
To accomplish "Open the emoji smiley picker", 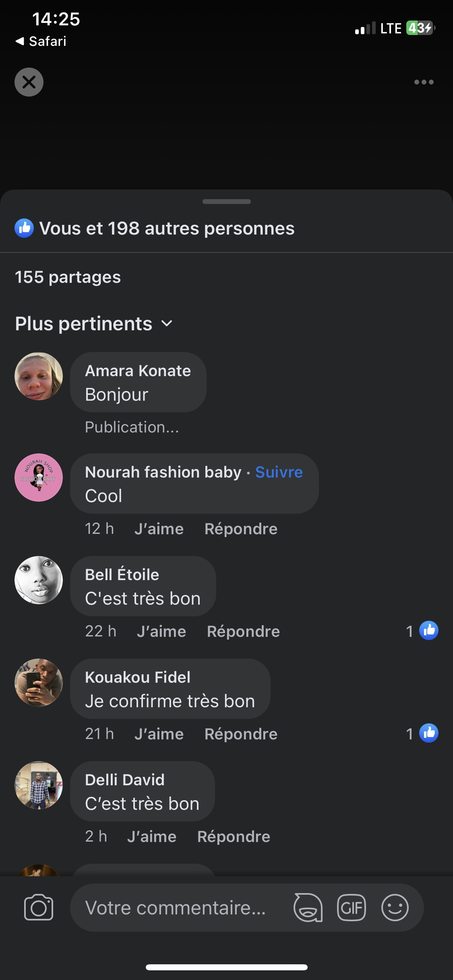I will tap(395, 908).
